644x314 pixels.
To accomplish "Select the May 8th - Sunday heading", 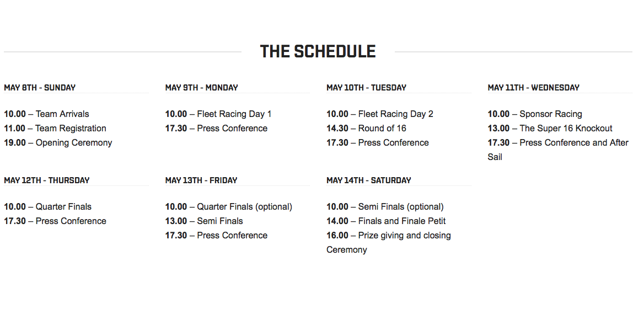I will coord(40,88).
